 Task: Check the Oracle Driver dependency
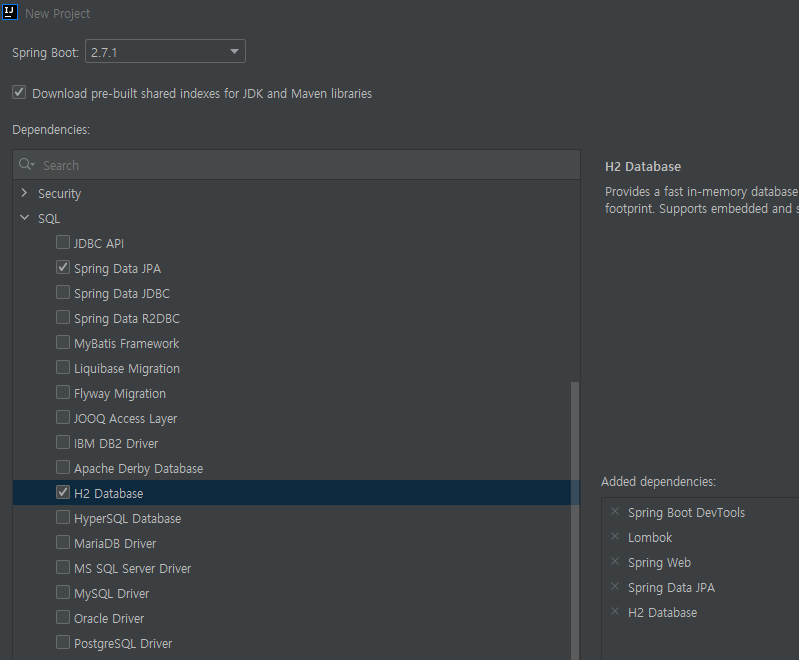63,617
